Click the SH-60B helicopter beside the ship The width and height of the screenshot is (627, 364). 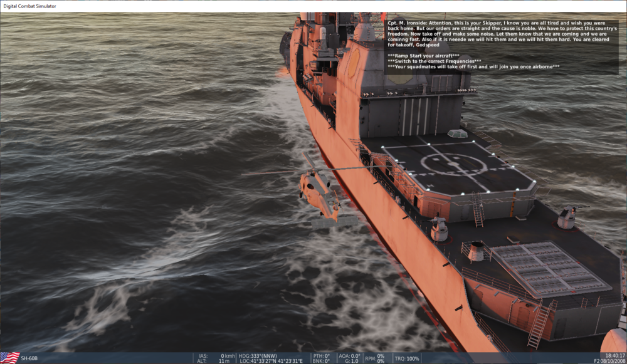pos(320,195)
